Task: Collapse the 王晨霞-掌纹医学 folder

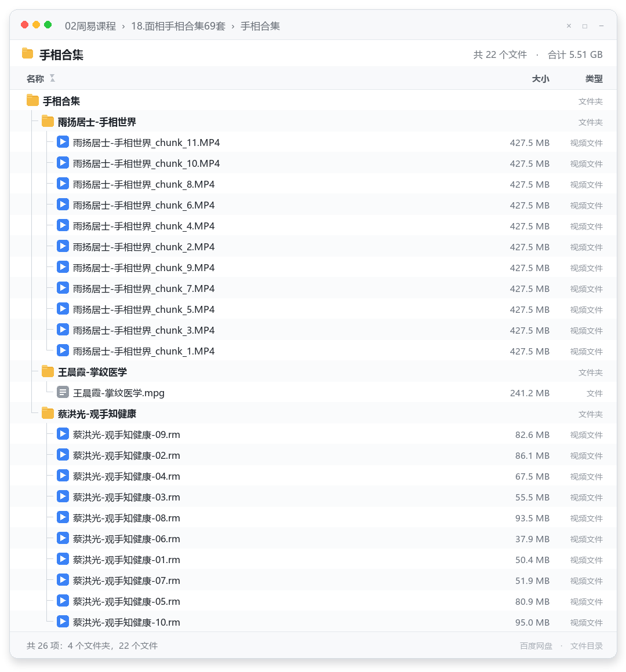Action: (48, 371)
